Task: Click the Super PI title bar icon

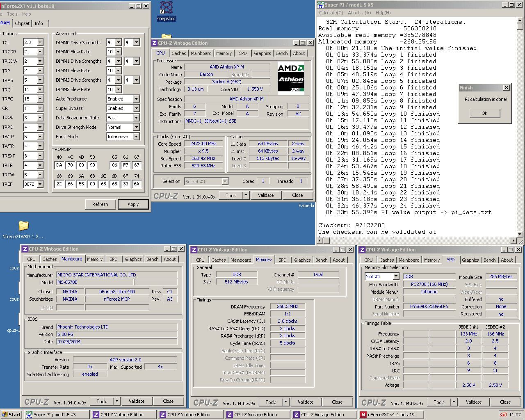Action: pyautogui.click(x=320, y=5)
